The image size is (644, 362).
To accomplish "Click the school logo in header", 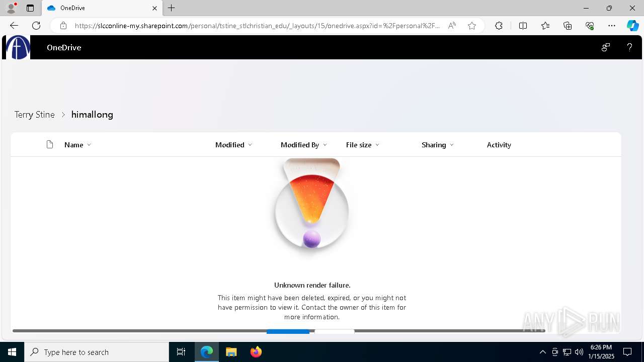I will coord(18,47).
